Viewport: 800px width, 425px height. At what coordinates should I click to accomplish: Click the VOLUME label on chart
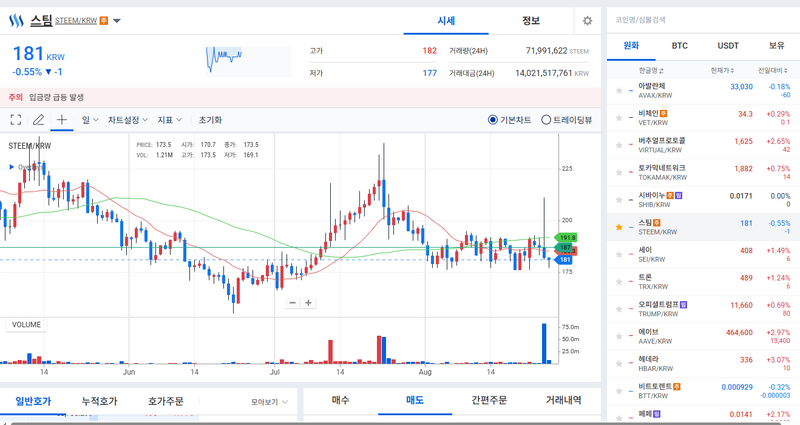(x=26, y=324)
